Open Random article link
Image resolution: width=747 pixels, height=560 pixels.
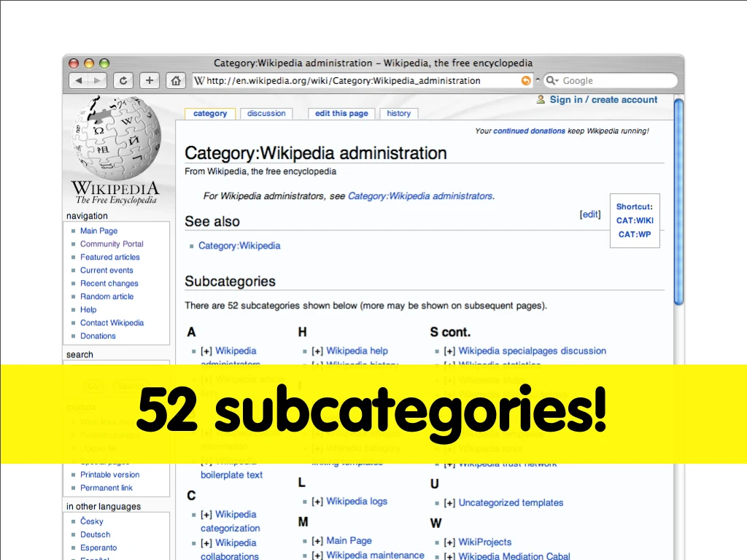click(107, 296)
